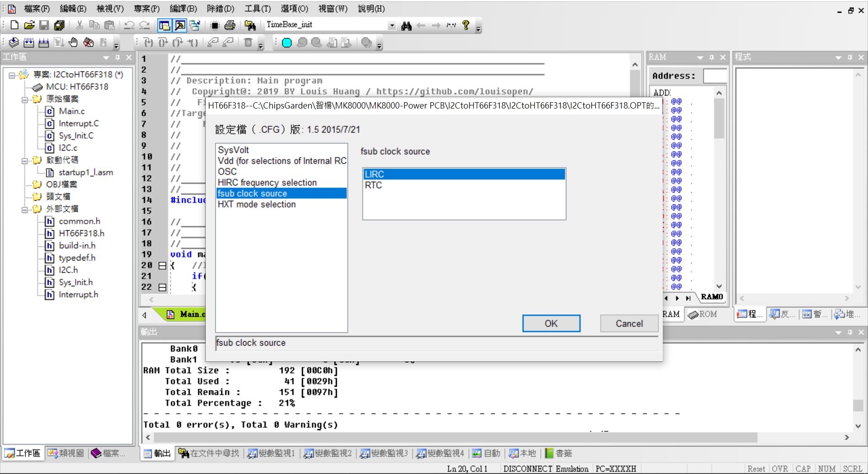Choose LIRC as fsub clock source

(464, 174)
